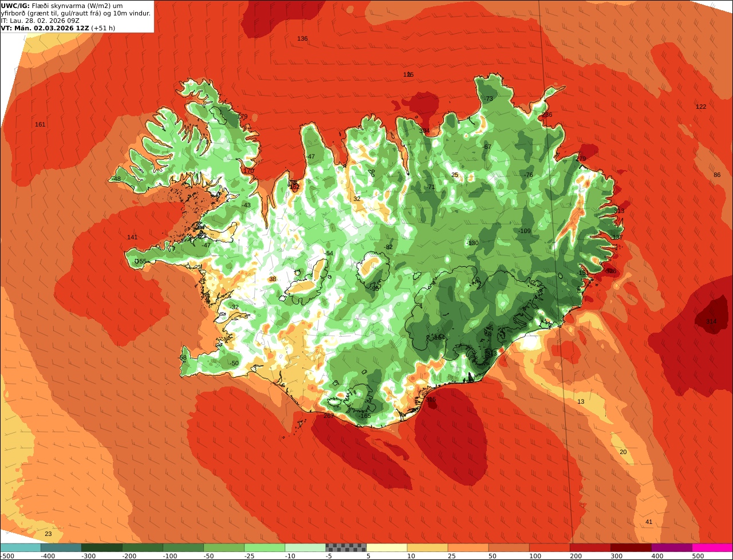Viewport: 733px width, 560px height.
Task: Click the map value '38' in west Iceland
Action: [273, 279]
